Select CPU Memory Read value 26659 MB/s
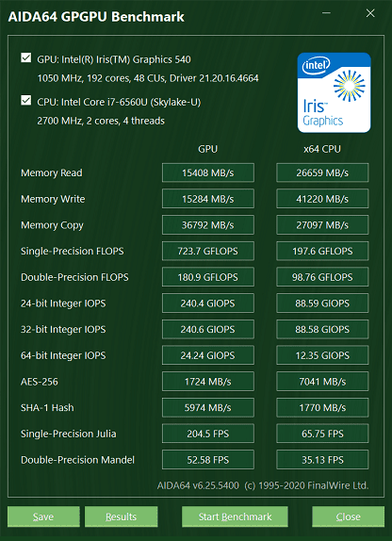Image resolution: width=392 pixels, height=541 pixels. [322, 172]
